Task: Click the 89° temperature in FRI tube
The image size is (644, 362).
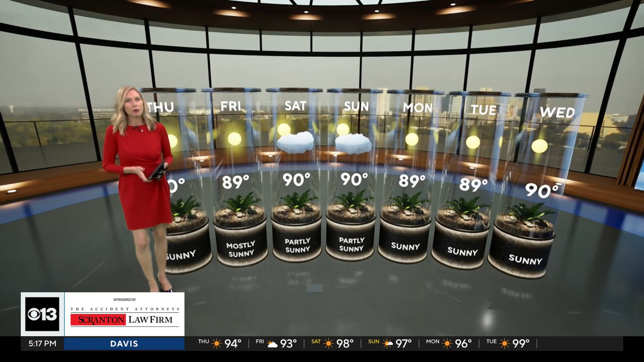Action: point(236,182)
